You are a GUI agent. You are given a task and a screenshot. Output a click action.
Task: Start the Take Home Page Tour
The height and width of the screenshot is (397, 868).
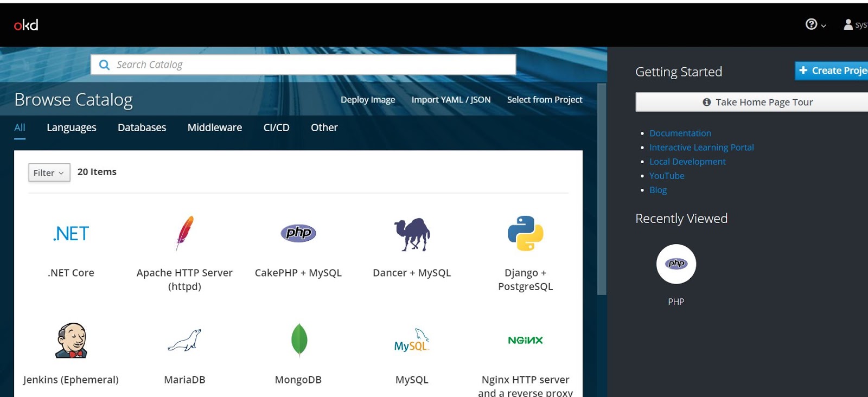click(752, 102)
